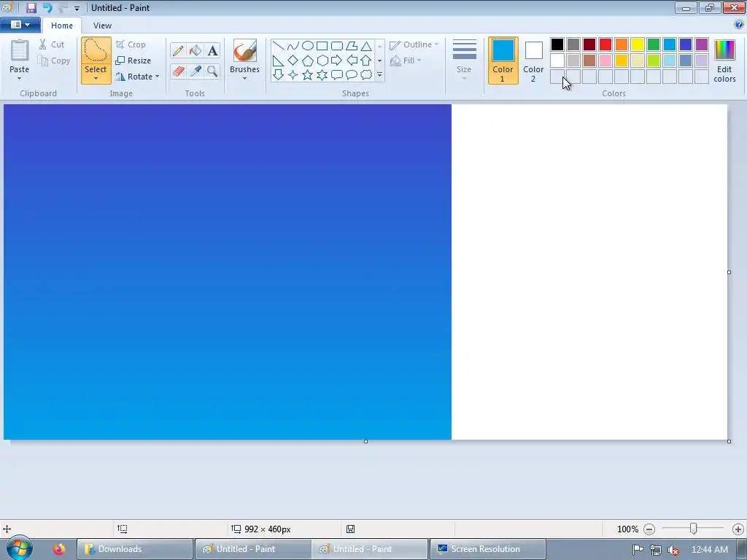
Task: Switch to Screen Resolution taskbar window
Action: click(488, 549)
